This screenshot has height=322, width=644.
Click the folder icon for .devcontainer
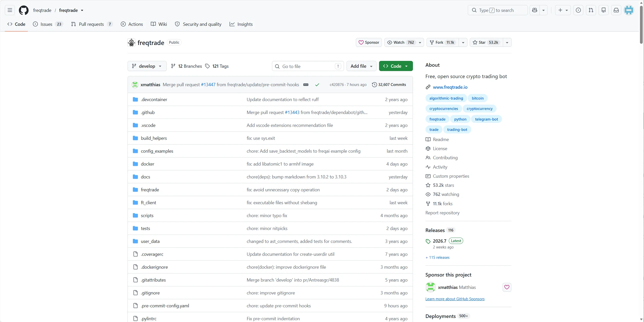pos(135,99)
